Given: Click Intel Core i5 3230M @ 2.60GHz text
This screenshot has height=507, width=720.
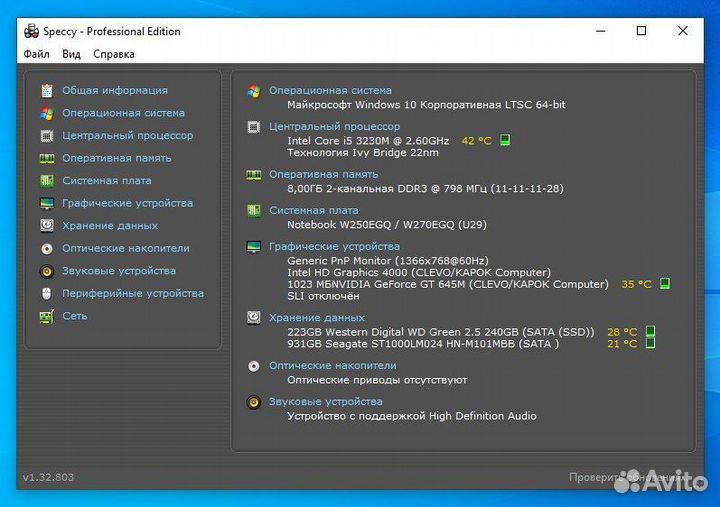Looking at the screenshot, I should click(x=368, y=141).
